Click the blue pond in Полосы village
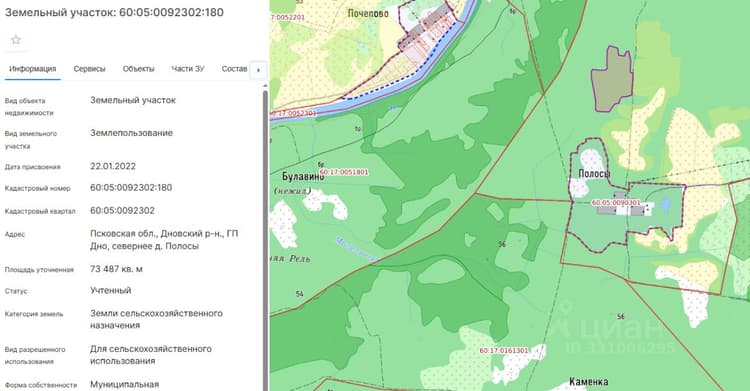Image resolution: width=750 pixels, height=391 pixels. click(x=665, y=205)
